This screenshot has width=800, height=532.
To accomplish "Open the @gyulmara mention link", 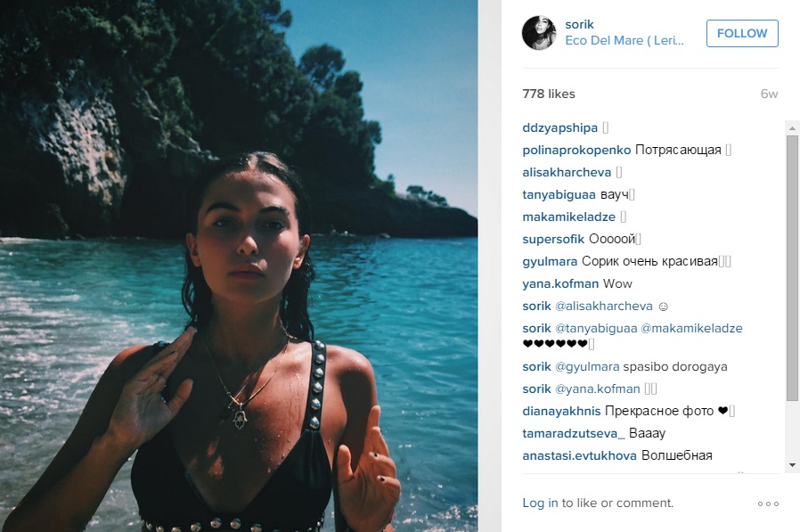I will (587, 366).
